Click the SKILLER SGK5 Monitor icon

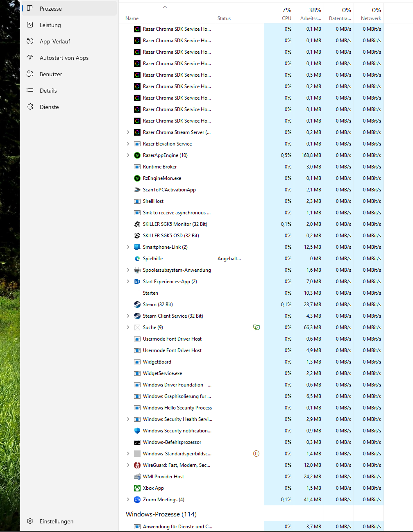click(x=137, y=224)
